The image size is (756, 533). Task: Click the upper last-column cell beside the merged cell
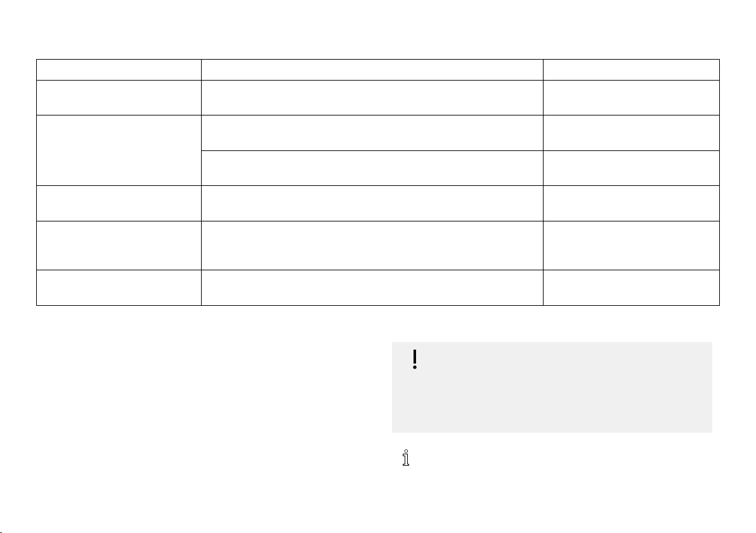click(631, 133)
